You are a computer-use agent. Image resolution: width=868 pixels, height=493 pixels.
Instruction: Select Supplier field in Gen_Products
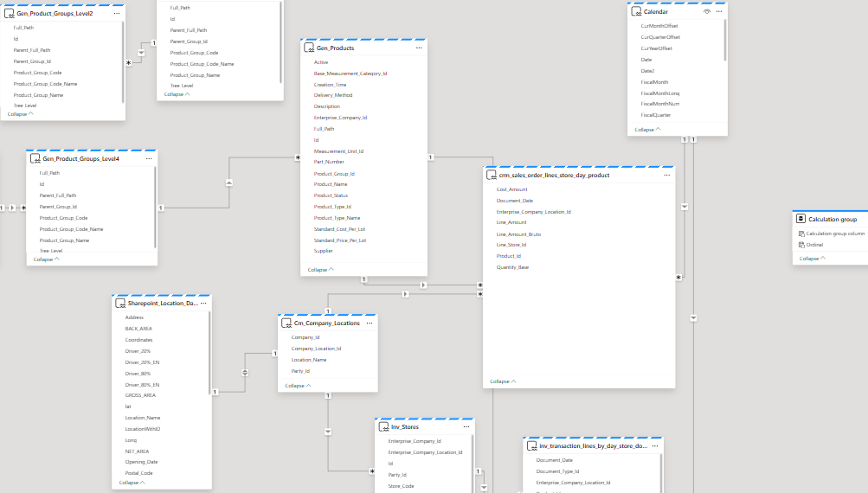tap(324, 251)
